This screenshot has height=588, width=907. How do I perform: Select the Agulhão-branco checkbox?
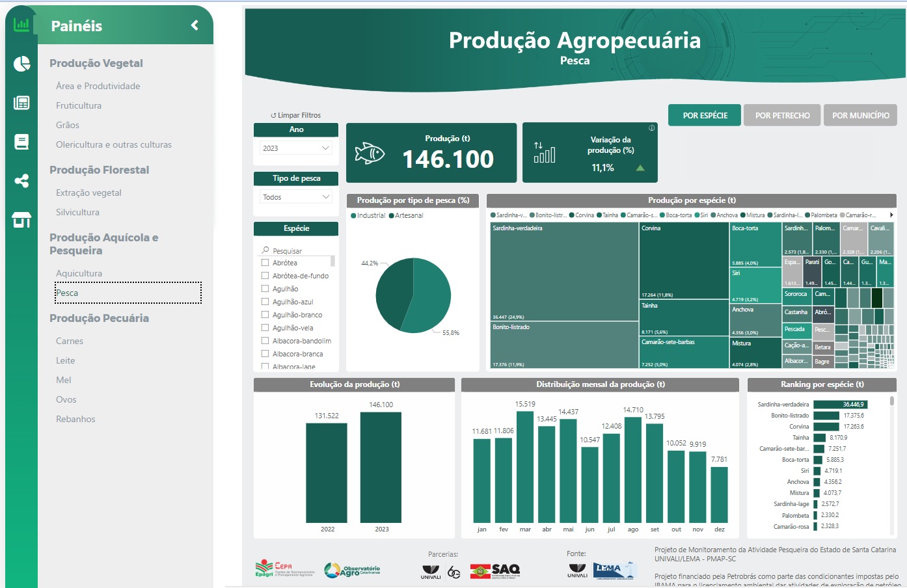(x=265, y=315)
